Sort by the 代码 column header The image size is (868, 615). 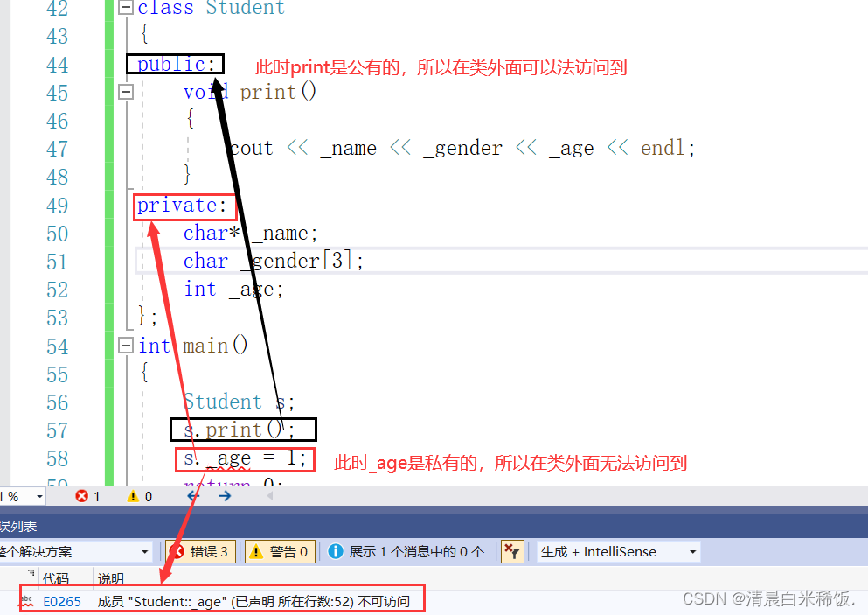coord(56,578)
